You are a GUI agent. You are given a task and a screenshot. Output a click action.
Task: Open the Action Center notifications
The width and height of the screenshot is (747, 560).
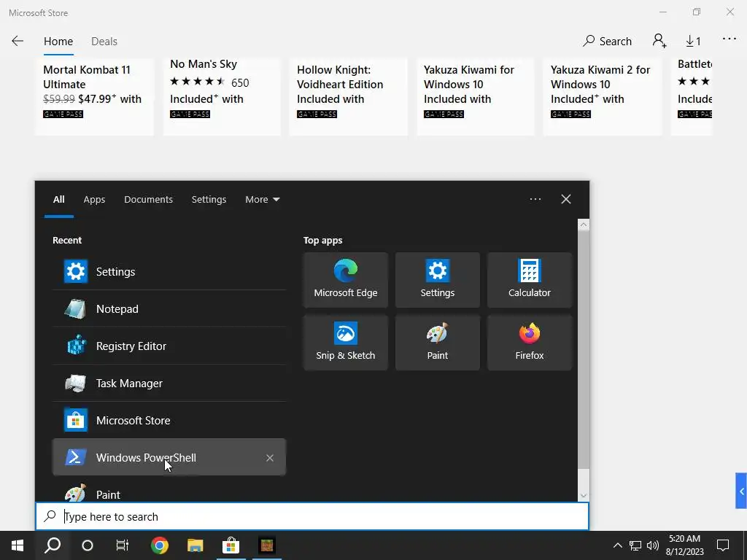pos(723,545)
